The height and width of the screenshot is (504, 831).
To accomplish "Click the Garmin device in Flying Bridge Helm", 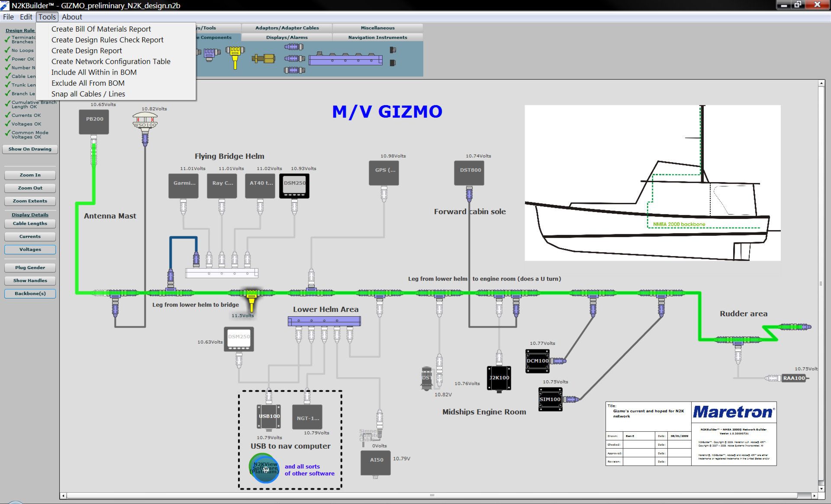I will pos(184,186).
